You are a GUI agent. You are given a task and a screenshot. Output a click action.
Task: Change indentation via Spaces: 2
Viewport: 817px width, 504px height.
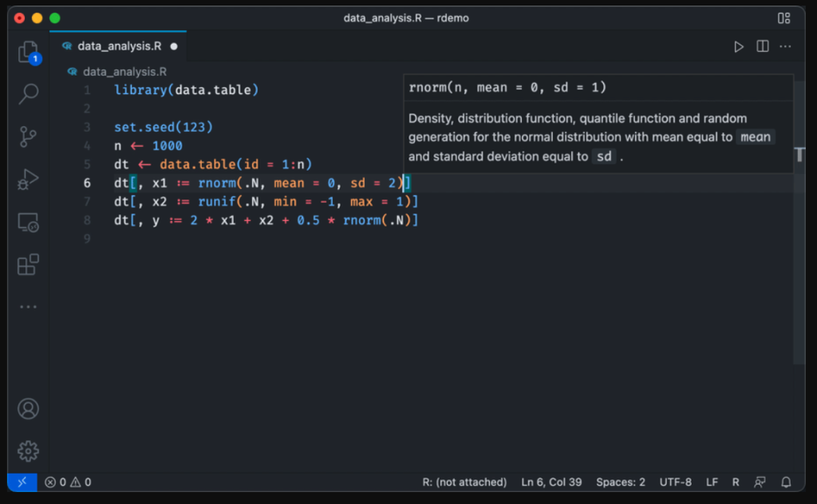pyautogui.click(x=620, y=482)
